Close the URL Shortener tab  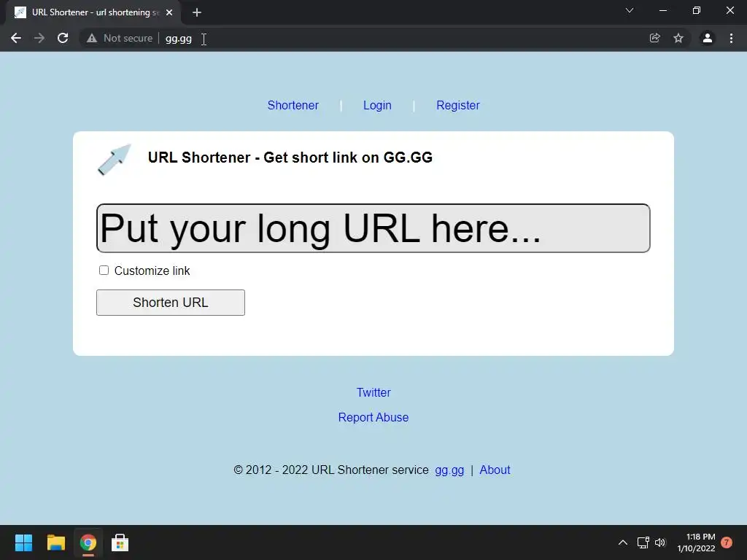point(169,12)
